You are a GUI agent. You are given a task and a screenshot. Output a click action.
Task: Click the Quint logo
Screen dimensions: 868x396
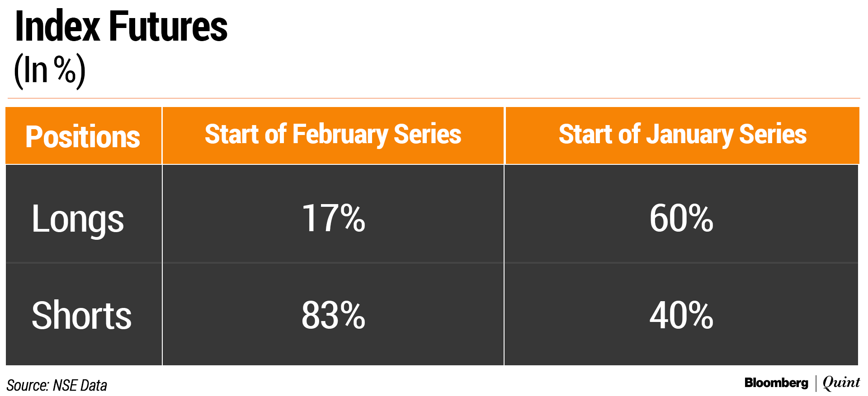click(x=841, y=382)
